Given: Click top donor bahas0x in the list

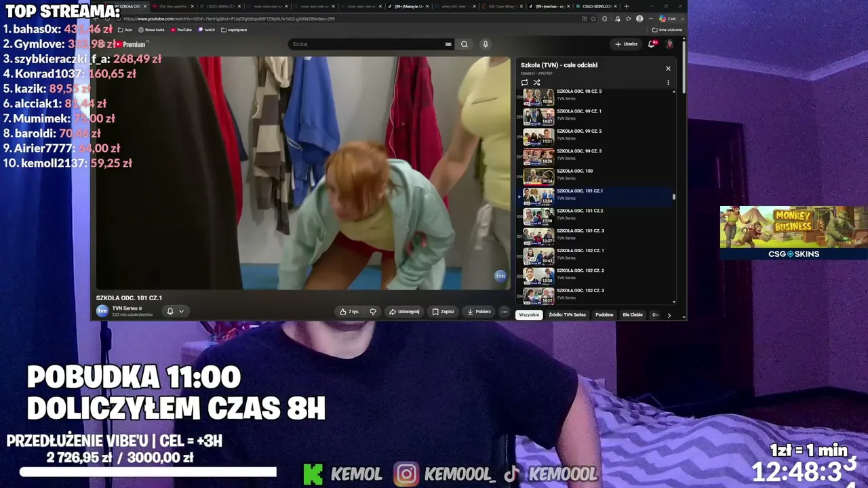Looking at the screenshot, I should [x=58, y=29].
